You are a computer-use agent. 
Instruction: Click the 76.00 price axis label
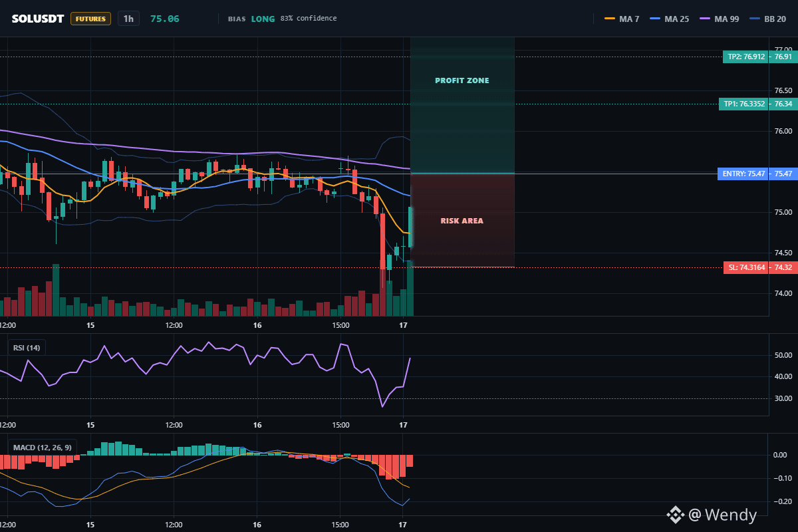tap(783, 131)
